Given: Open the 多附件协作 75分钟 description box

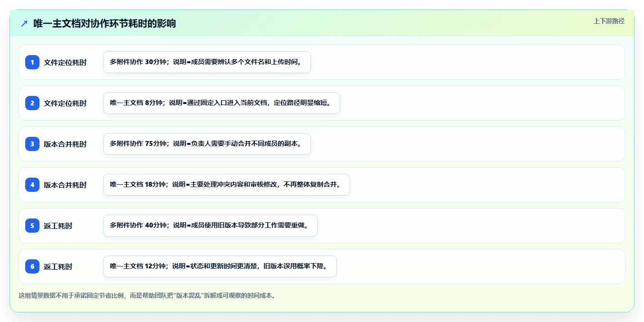Looking at the screenshot, I should coord(207,144).
